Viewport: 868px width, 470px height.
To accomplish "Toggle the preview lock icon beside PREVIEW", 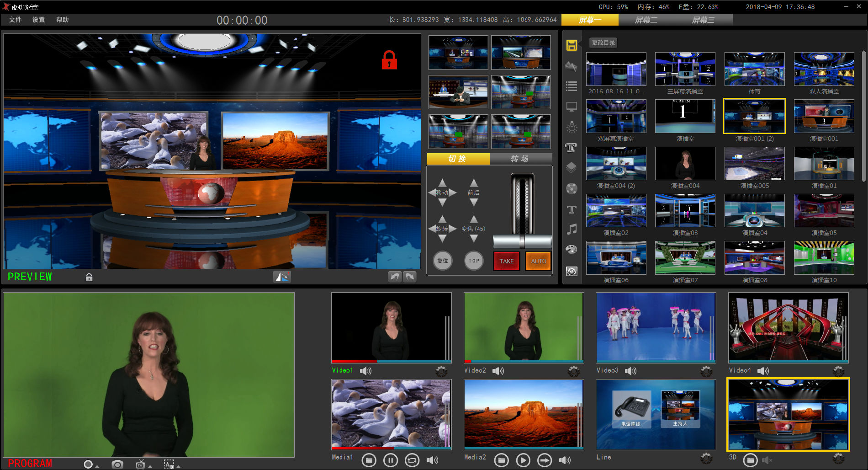I will (x=89, y=277).
